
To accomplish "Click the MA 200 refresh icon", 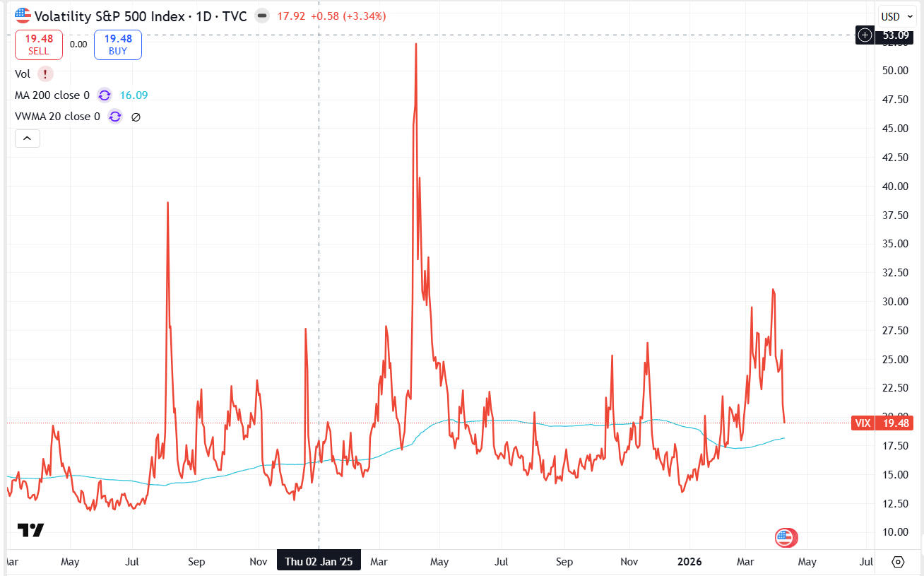I will pos(104,95).
